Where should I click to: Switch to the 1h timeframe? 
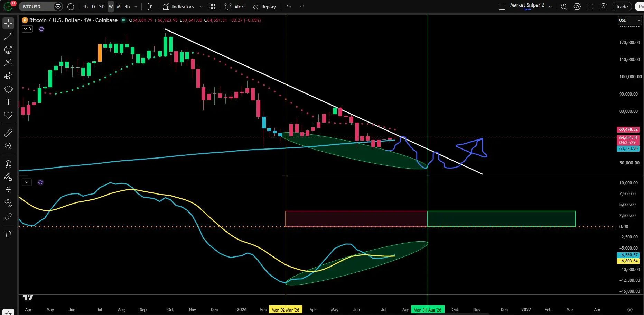(85, 7)
